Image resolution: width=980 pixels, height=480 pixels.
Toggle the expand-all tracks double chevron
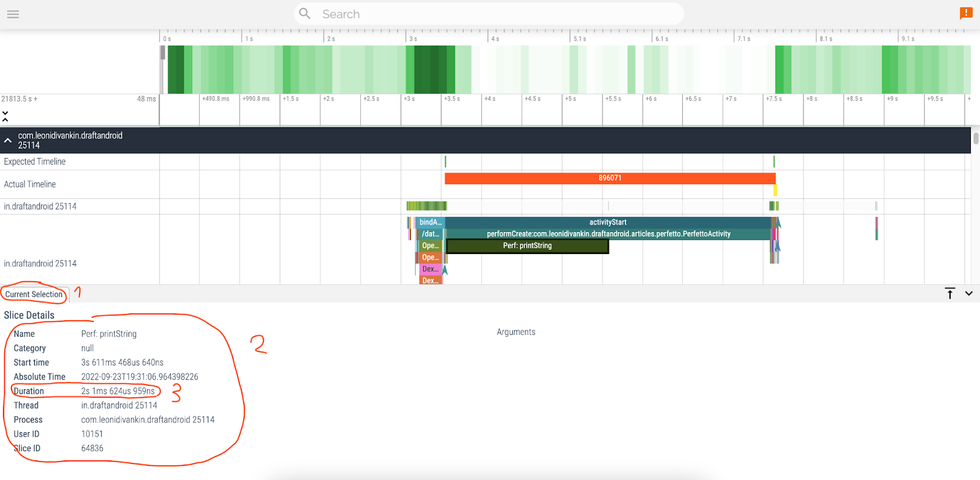click(x=5, y=116)
